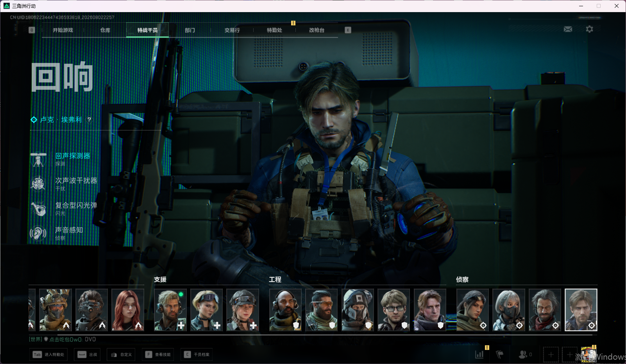Open the statistics bar-chart icon
This screenshot has height=364, width=626.
tap(479, 355)
